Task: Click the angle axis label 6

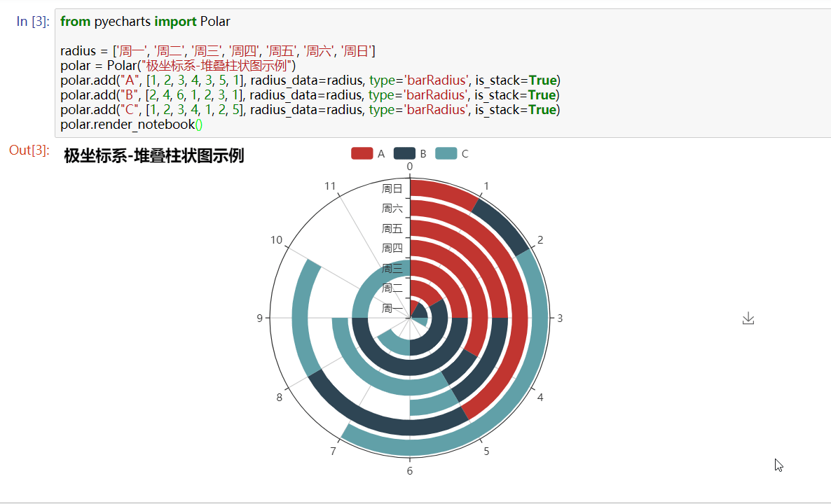Action: point(409,470)
